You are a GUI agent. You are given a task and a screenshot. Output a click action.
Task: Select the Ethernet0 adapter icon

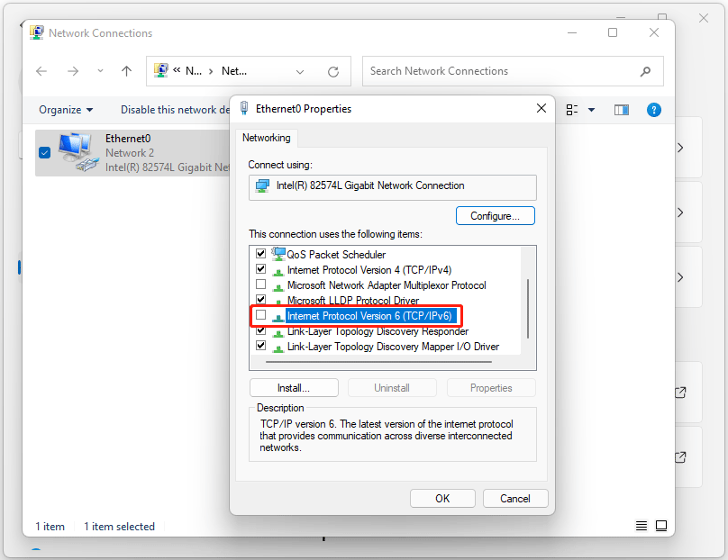pyautogui.click(x=78, y=151)
